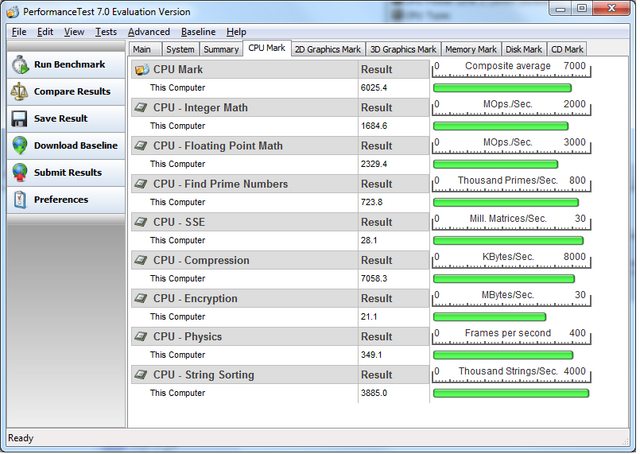Screen dimensions: 640x454
Task: Click the SSE result value 28.1
Action: 369,240
